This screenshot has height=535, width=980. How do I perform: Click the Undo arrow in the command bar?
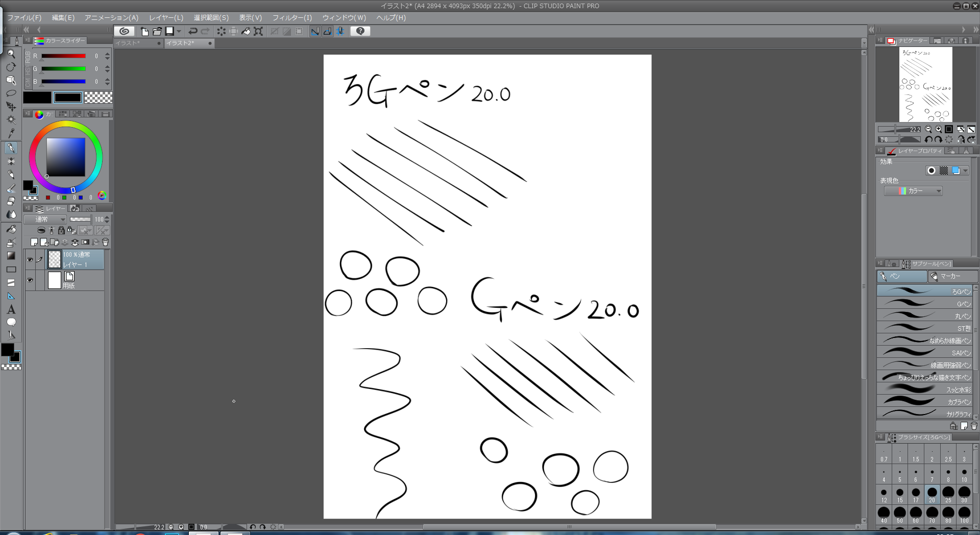coord(192,31)
